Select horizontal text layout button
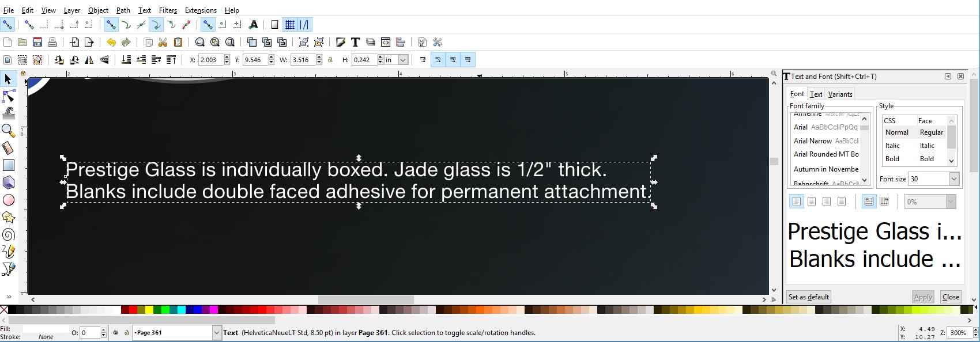The width and height of the screenshot is (980, 342). [869, 202]
